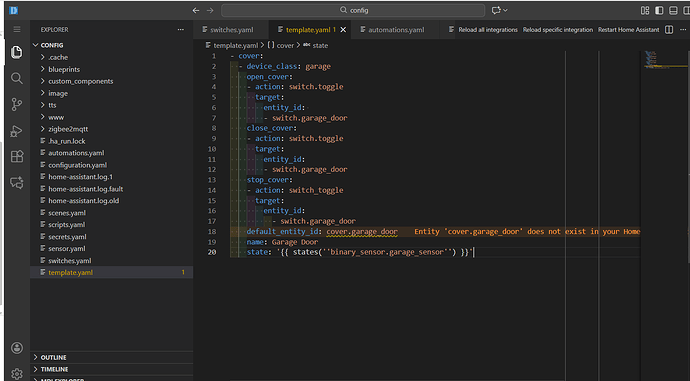Click Reload all integrations
The image size is (690, 381).
pyautogui.click(x=488, y=29)
